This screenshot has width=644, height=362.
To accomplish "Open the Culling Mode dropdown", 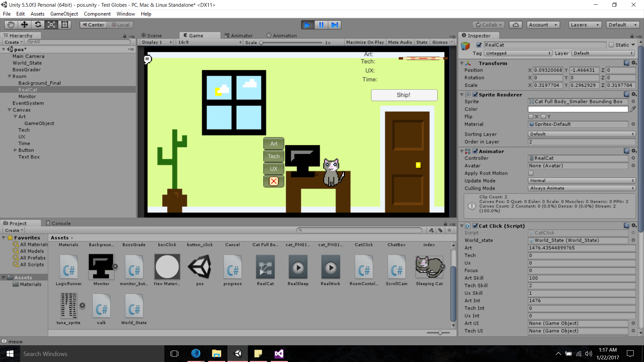I will [x=582, y=188].
